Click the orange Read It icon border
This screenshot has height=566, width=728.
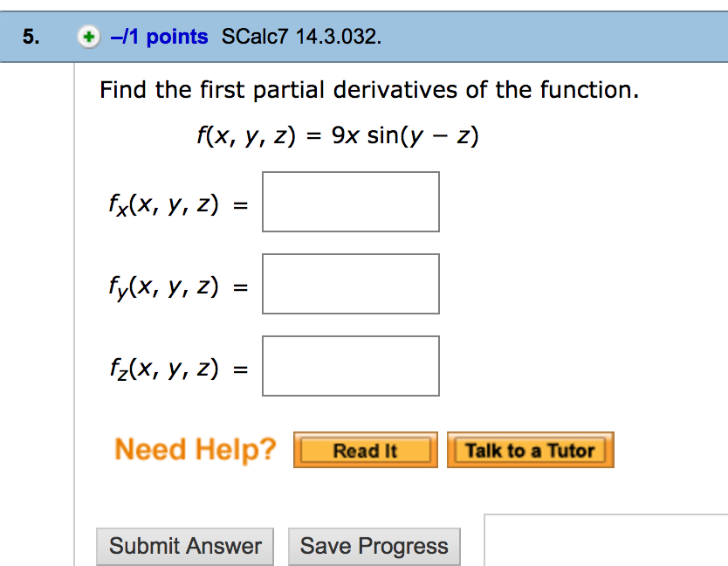coord(297,449)
